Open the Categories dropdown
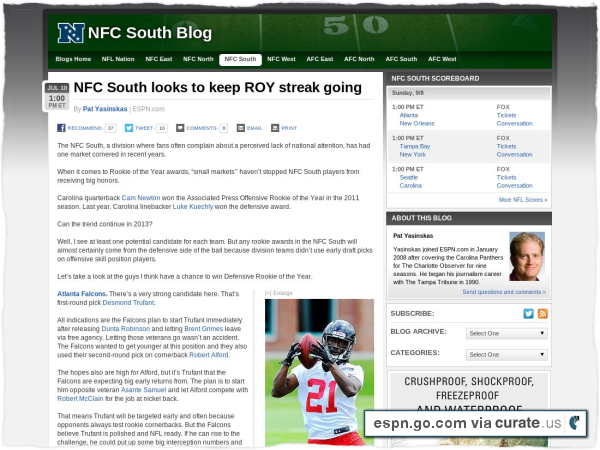This screenshot has width=600, height=450. click(x=507, y=355)
